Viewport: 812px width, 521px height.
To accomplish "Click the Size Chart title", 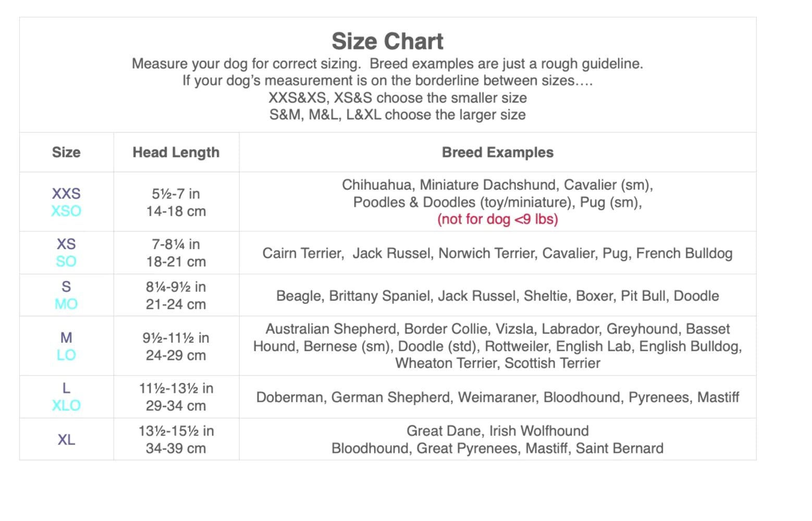I will coord(387,41).
